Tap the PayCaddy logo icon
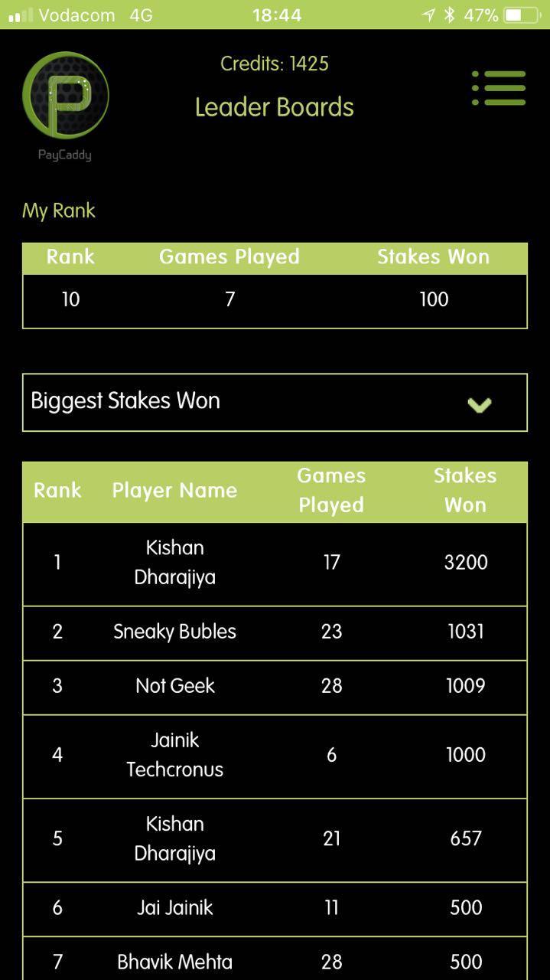The image size is (550, 980). pos(66,96)
